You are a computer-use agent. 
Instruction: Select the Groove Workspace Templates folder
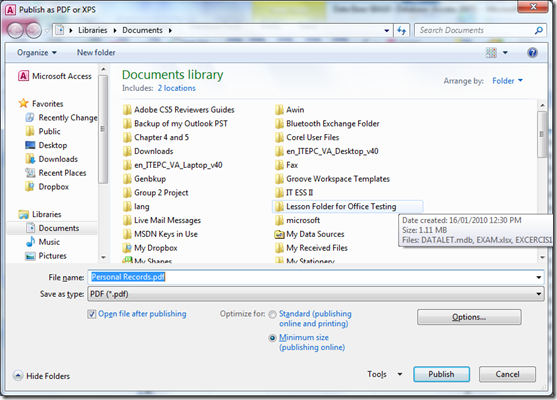[332, 179]
